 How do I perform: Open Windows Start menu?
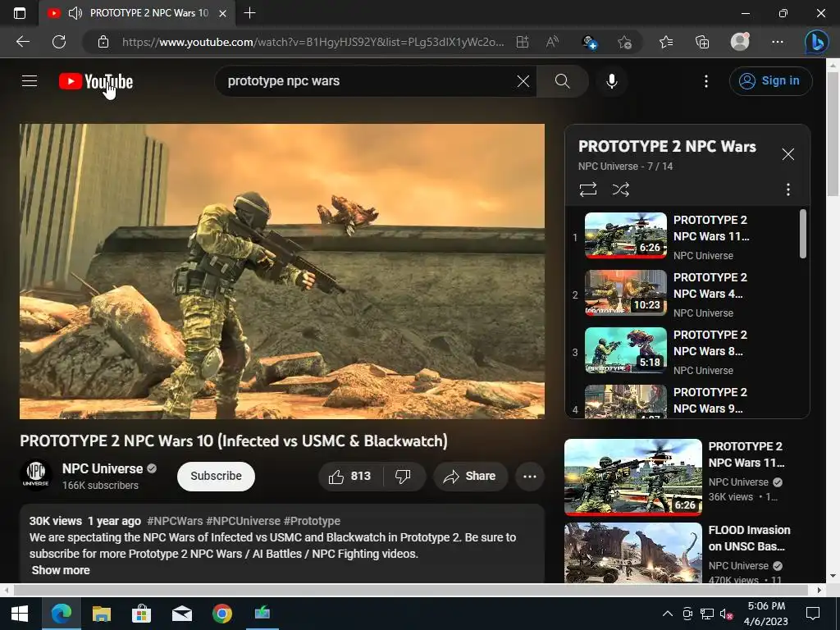pos(20,614)
